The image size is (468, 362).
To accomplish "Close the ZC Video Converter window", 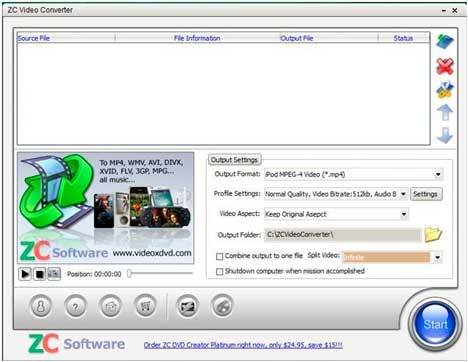I will [x=455, y=11].
